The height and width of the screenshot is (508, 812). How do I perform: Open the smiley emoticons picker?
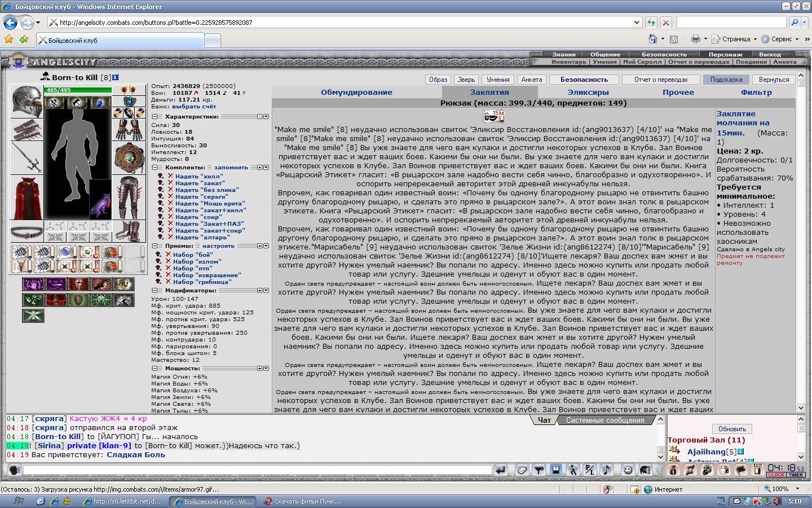tap(628, 470)
